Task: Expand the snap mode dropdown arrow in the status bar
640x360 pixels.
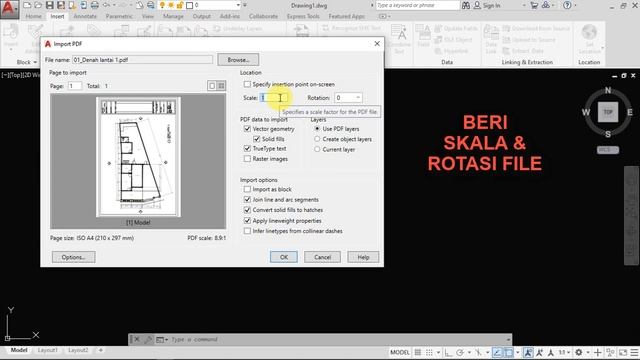Action: coord(438,352)
